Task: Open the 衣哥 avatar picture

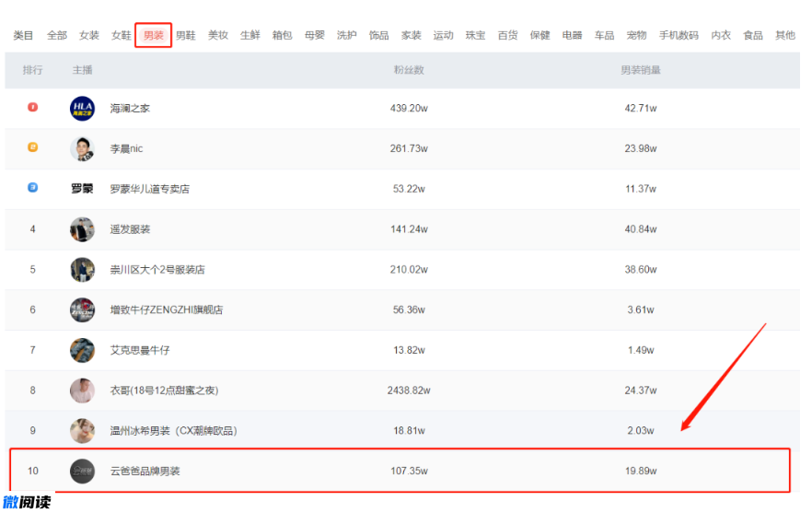Action: click(x=82, y=391)
